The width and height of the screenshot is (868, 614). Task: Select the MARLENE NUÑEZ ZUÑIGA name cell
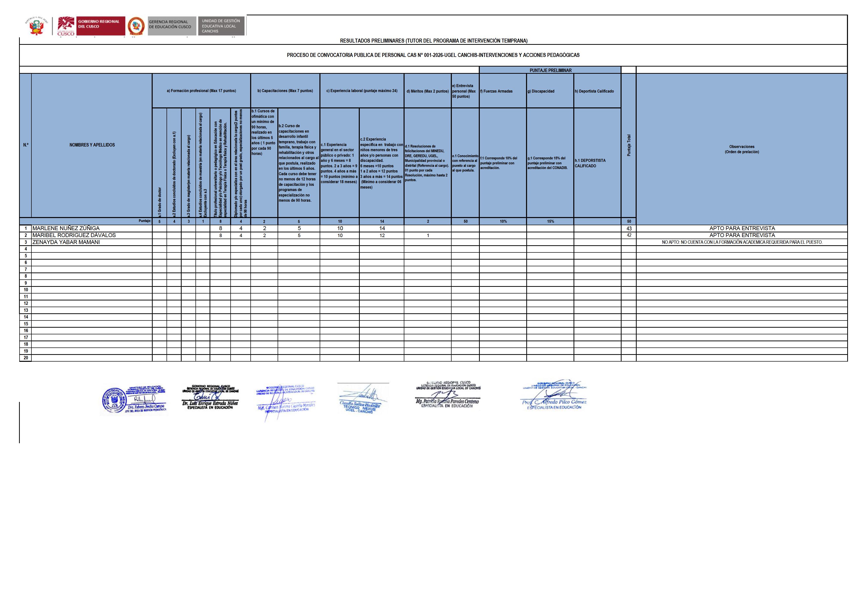coord(66,228)
